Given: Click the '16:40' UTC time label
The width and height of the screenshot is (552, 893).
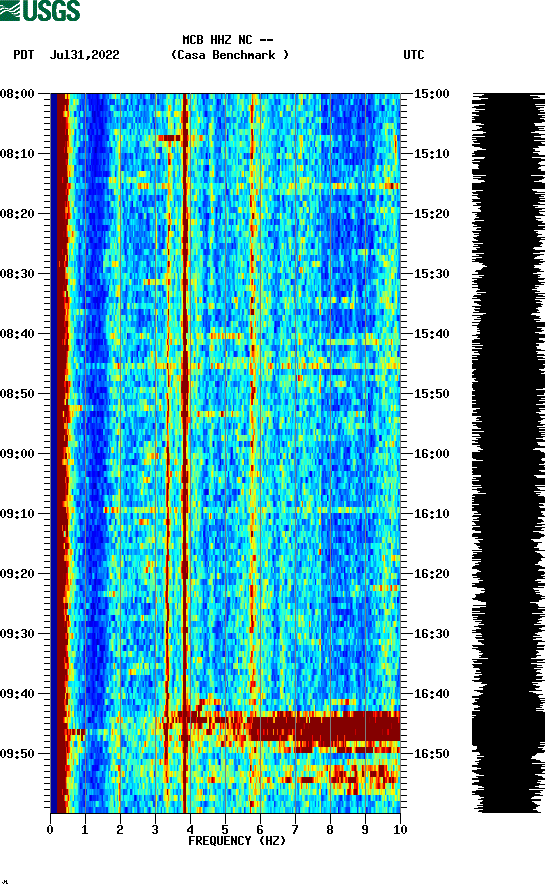Looking at the screenshot, I should 431,694.
